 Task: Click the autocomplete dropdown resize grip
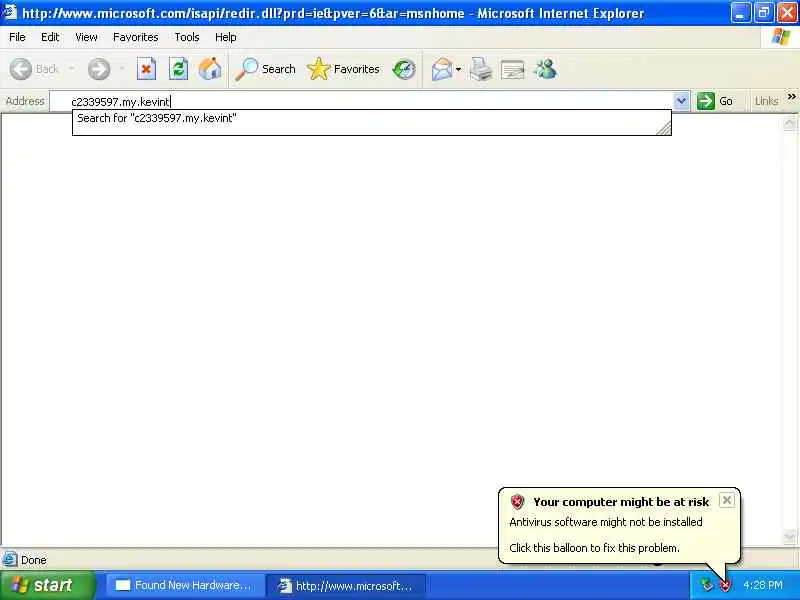click(x=664, y=128)
